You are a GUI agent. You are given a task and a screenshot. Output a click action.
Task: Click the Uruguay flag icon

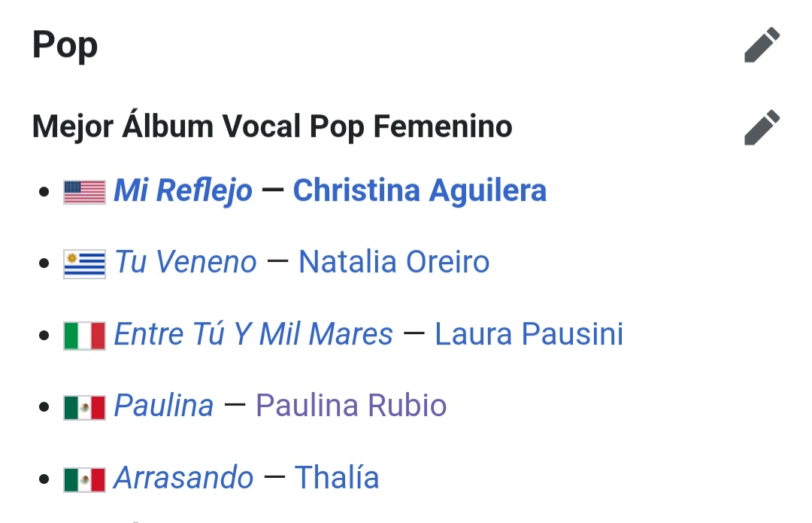point(84,264)
